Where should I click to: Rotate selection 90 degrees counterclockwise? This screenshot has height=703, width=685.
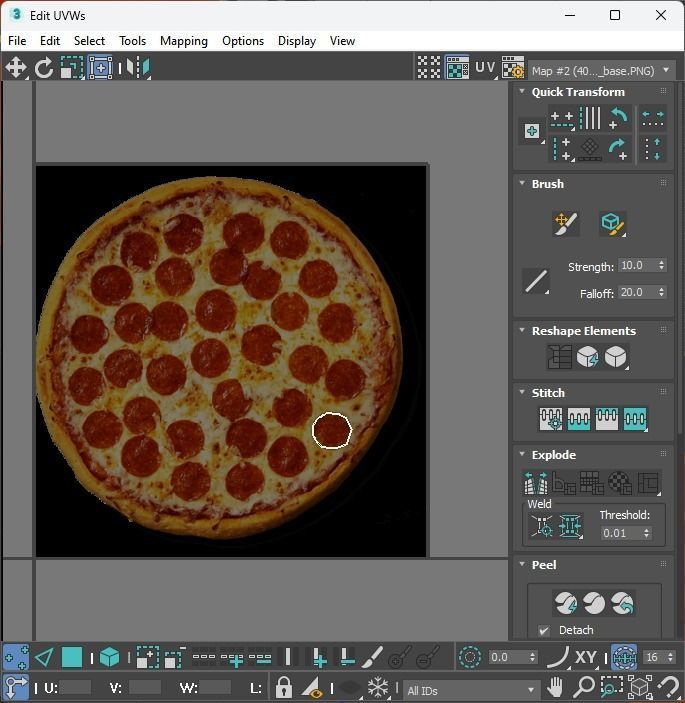[x=619, y=118]
